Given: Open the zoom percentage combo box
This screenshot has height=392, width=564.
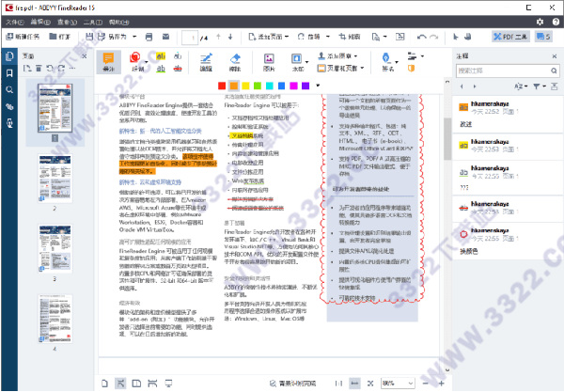Looking at the screenshot, I should click(398, 384).
